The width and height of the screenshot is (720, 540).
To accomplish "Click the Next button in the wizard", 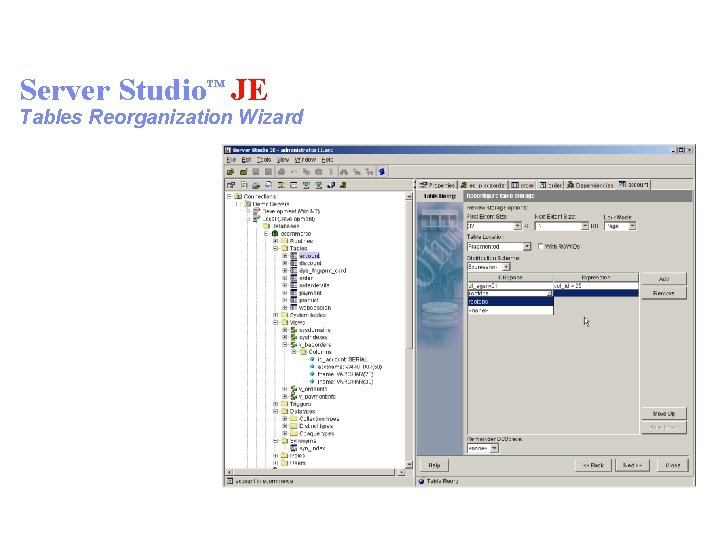I will 633,465.
